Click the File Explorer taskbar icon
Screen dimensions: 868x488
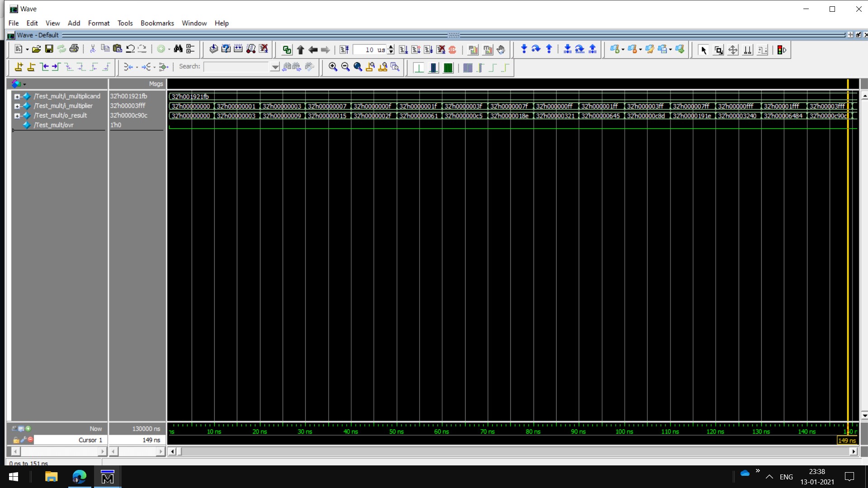tap(51, 477)
